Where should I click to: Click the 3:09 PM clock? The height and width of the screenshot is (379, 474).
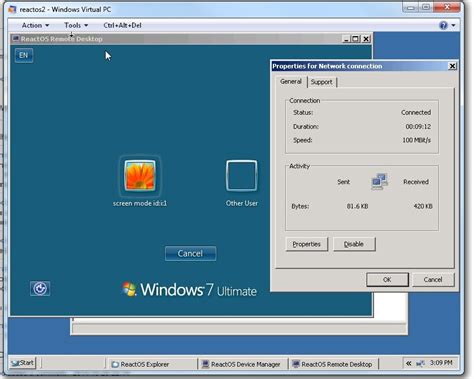point(441,363)
